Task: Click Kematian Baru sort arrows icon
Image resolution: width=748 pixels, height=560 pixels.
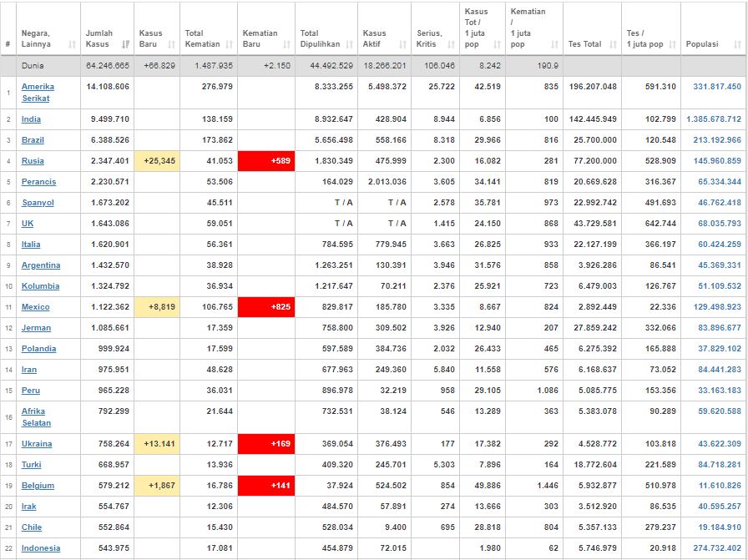Action: pyautogui.click(x=286, y=44)
